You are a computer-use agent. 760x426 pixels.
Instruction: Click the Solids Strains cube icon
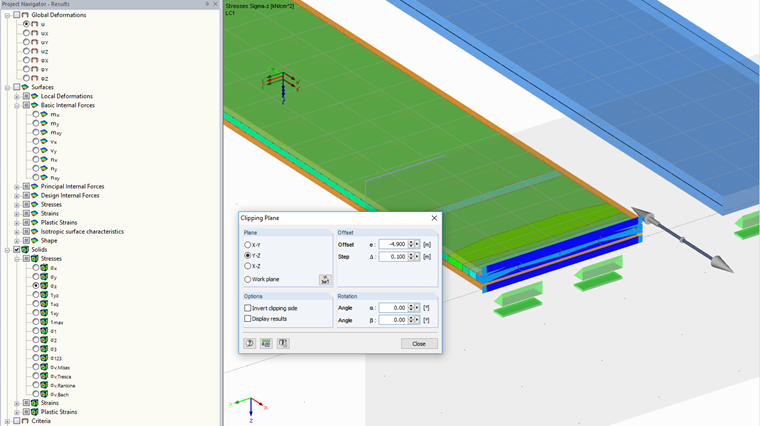[x=34, y=403]
